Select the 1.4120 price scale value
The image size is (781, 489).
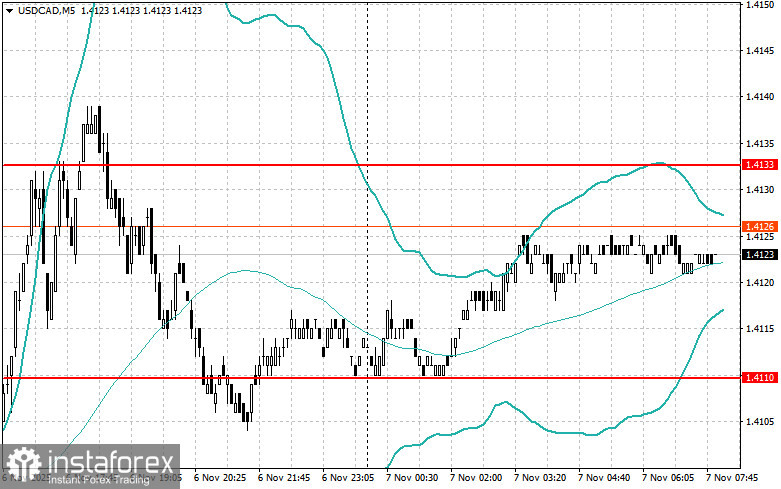(760, 282)
